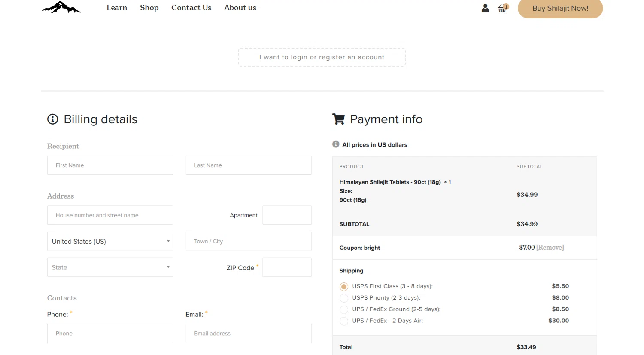Click the Buy Shilajit Now! button
The image size is (644, 355).
pos(560,8)
